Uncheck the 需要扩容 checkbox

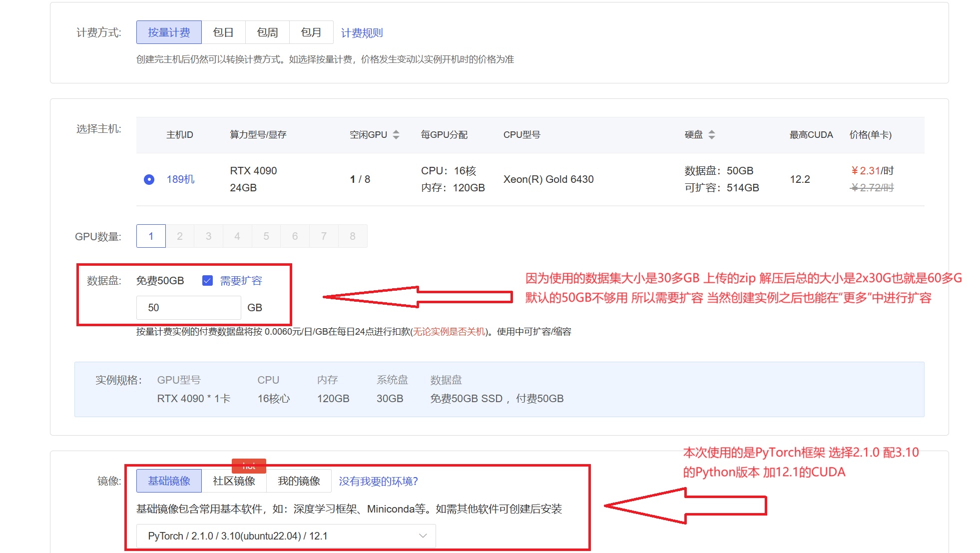click(x=207, y=280)
